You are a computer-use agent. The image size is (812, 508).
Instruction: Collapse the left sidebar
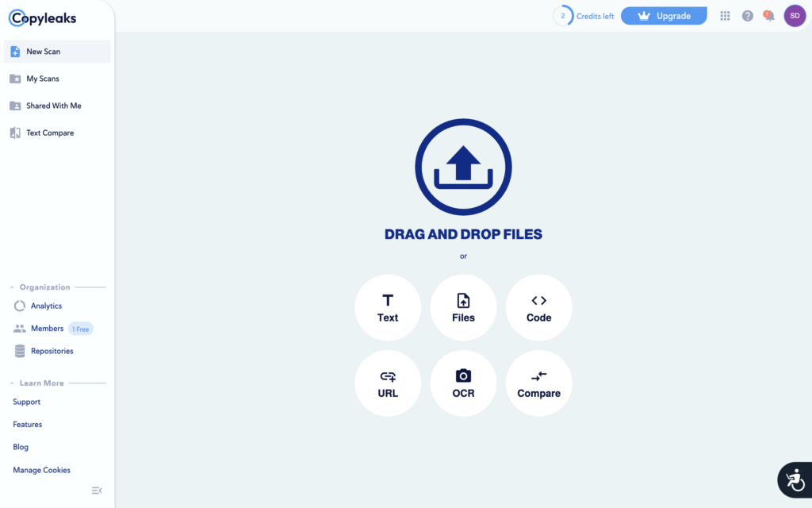tap(97, 491)
